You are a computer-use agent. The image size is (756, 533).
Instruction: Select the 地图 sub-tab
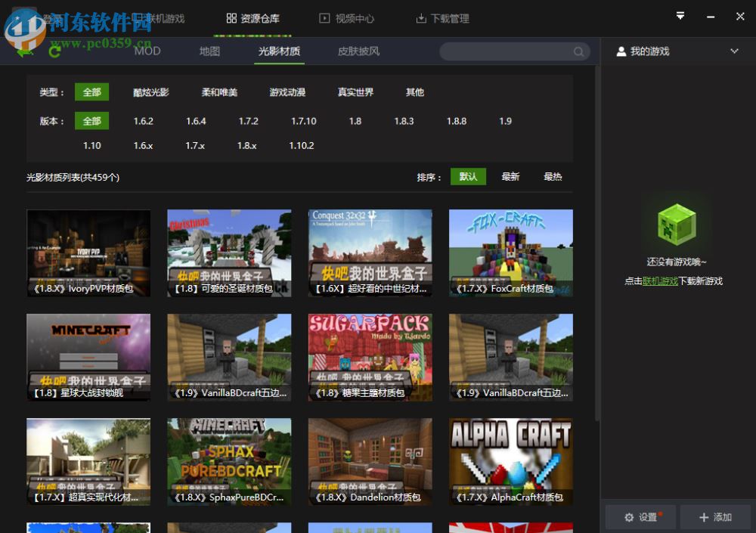[209, 51]
